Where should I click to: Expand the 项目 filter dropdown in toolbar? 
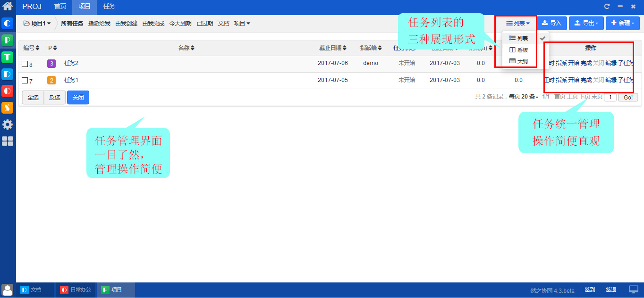click(242, 23)
